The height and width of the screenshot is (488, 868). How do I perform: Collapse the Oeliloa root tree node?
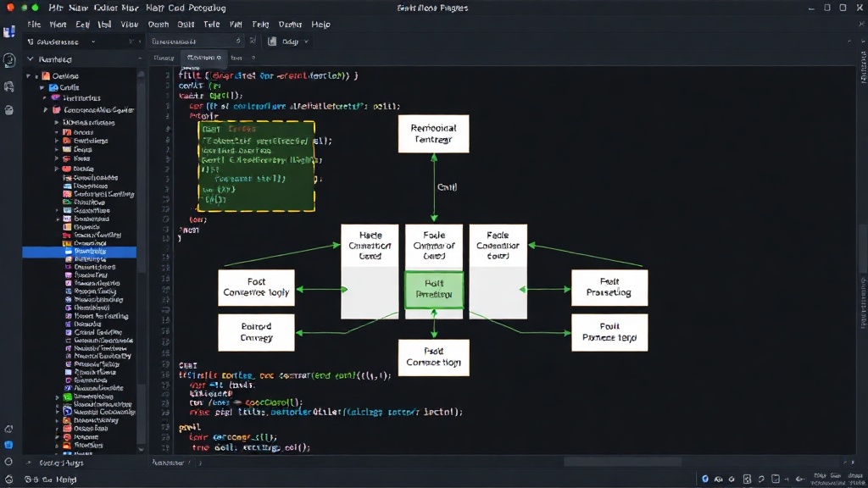(28, 75)
